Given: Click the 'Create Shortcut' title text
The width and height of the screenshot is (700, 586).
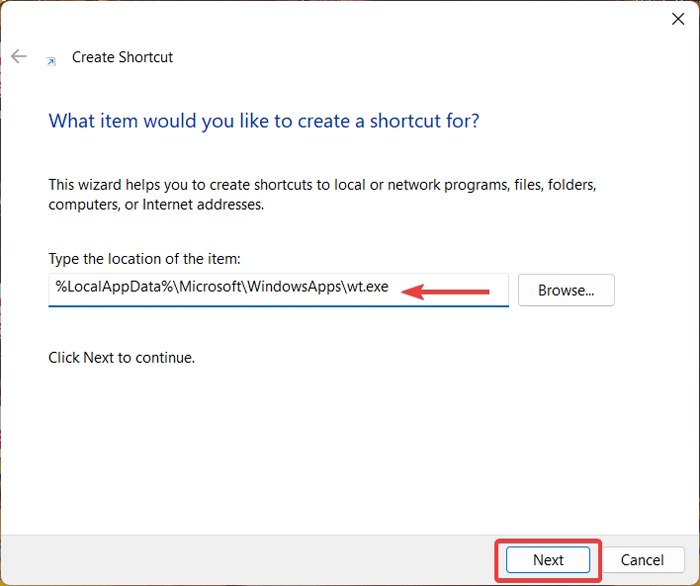Looking at the screenshot, I should (x=122, y=57).
